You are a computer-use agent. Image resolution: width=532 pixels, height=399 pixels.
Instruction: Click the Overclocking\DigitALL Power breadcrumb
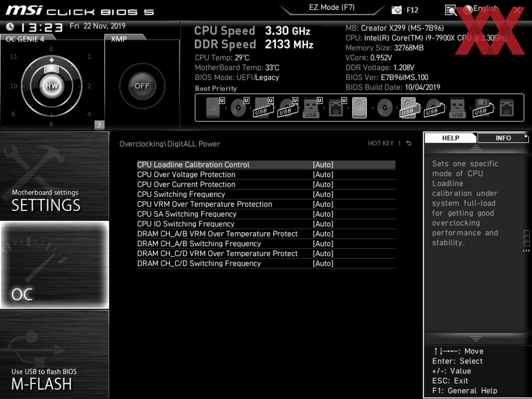tap(170, 144)
